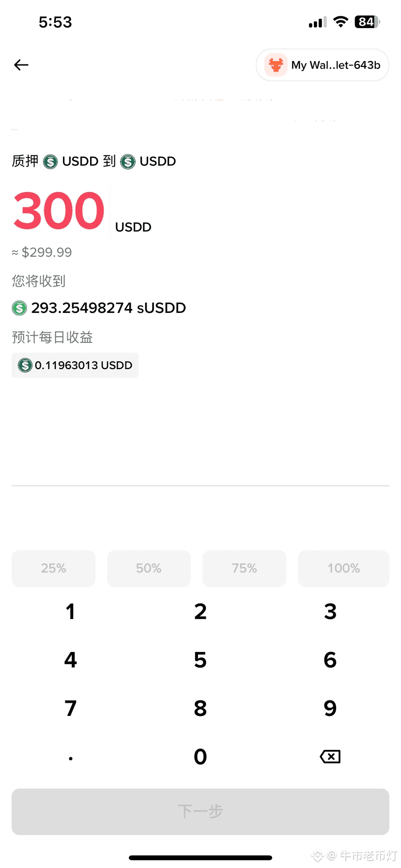Tap the source USDD coin icon
The height and width of the screenshot is (868, 401).
pos(50,161)
